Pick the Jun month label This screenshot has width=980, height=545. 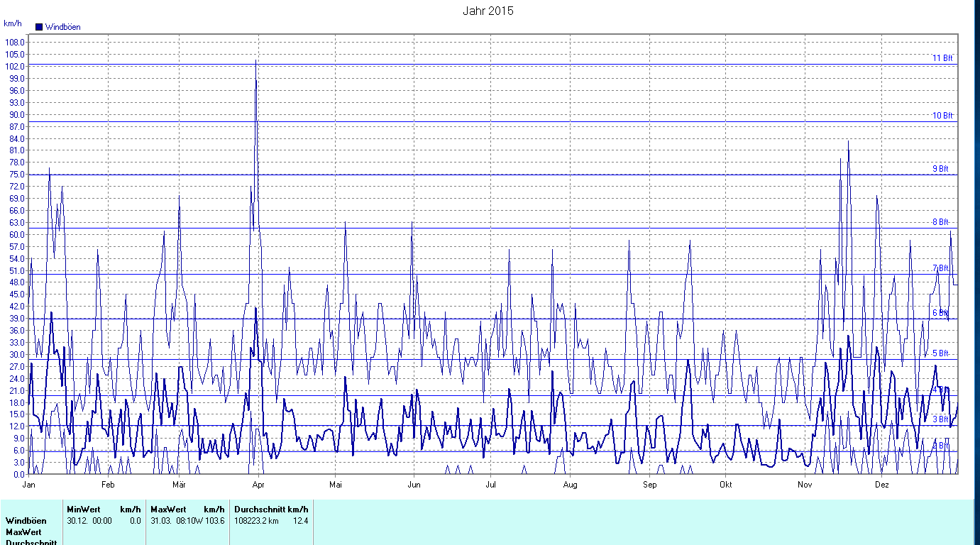pos(414,485)
